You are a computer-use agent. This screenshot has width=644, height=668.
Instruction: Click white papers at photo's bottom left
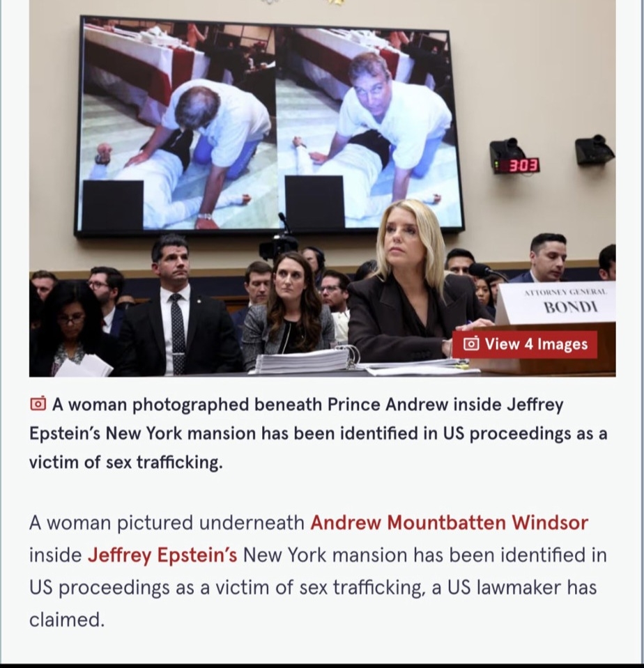83,366
